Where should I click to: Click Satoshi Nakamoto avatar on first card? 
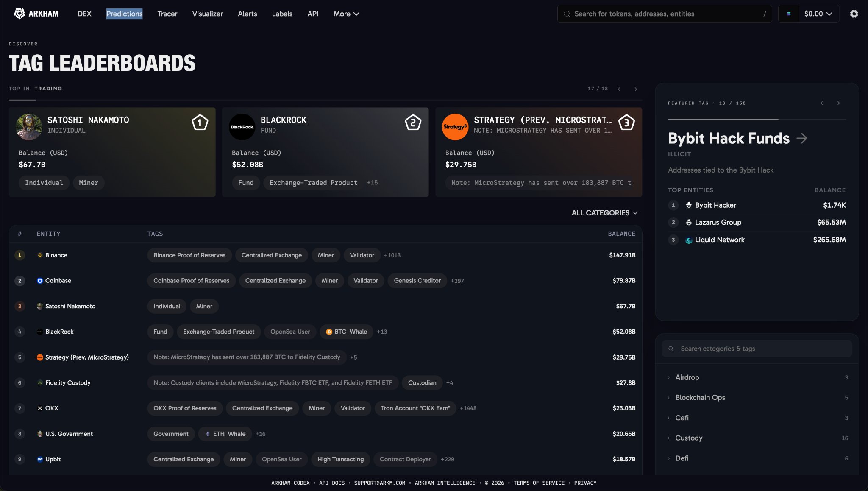coord(29,127)
